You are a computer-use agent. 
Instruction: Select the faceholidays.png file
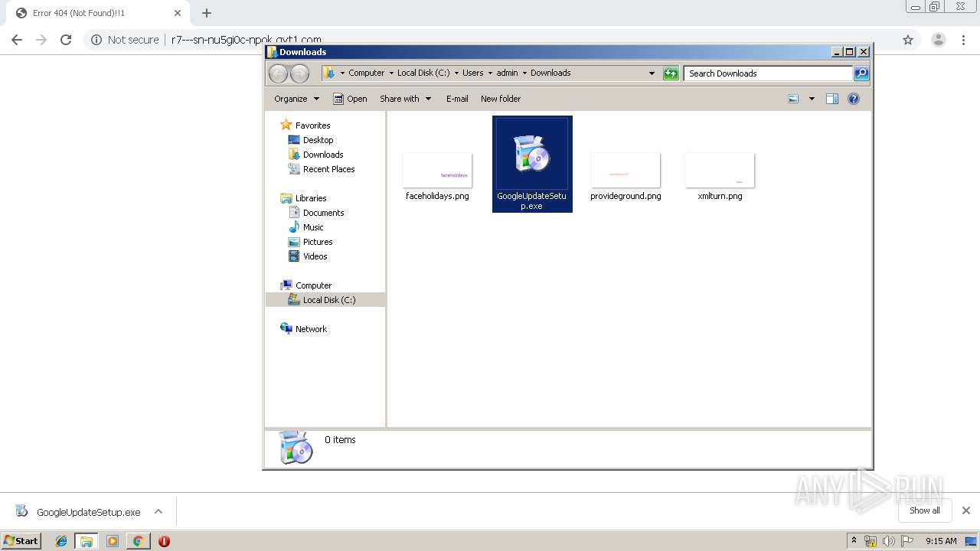pyautogui.click(x=437, y=176)
